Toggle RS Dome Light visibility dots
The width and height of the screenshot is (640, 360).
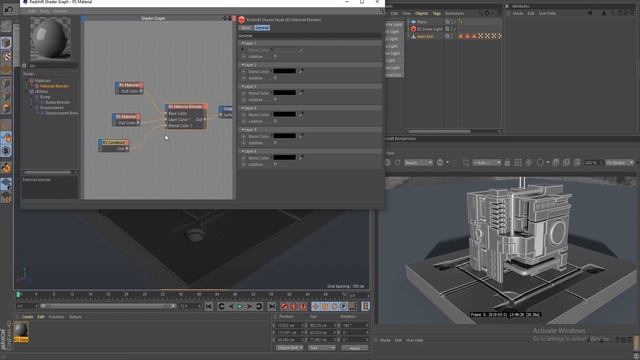pyautogui.click(x=452, y=29)
